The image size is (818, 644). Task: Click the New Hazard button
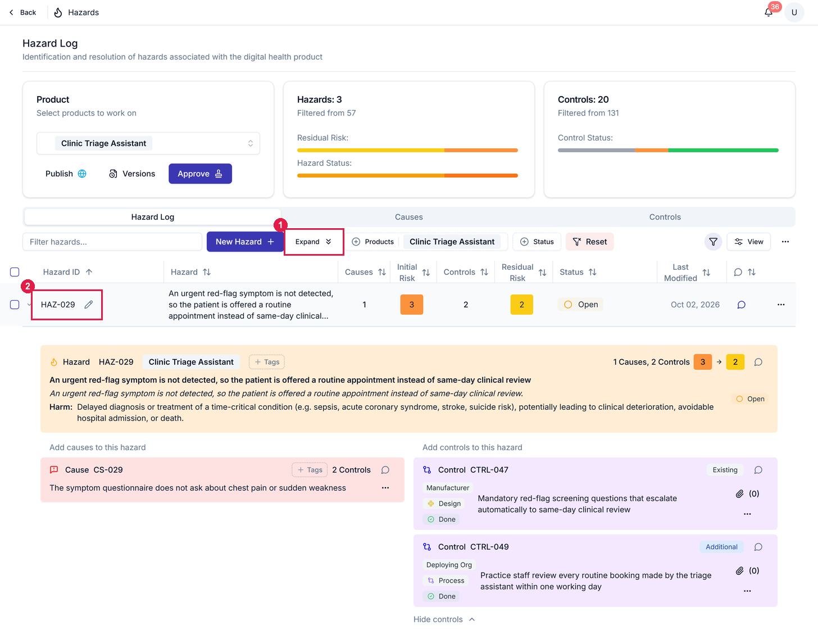[245, 242]
